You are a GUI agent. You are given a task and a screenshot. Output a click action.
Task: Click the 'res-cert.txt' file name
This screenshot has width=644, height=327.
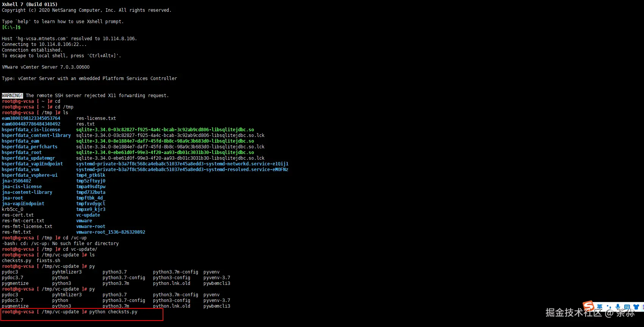(18, 215)
